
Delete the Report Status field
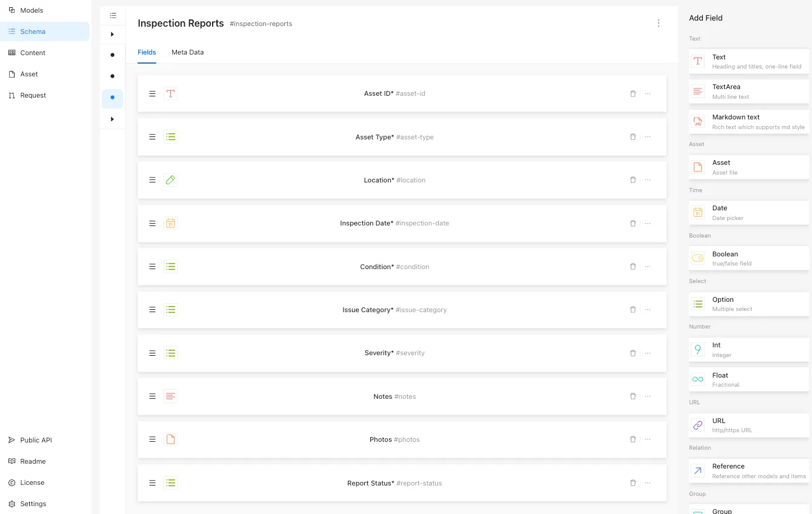pos(633,483)
